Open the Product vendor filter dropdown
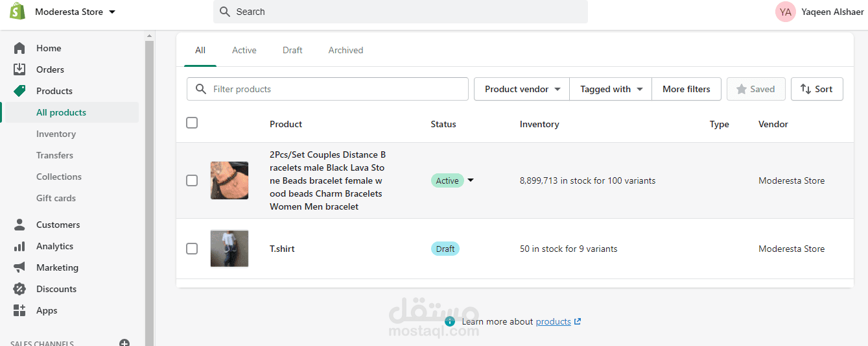Image resolution: width=868 pixels, height=346 pixels. (522, 89)
